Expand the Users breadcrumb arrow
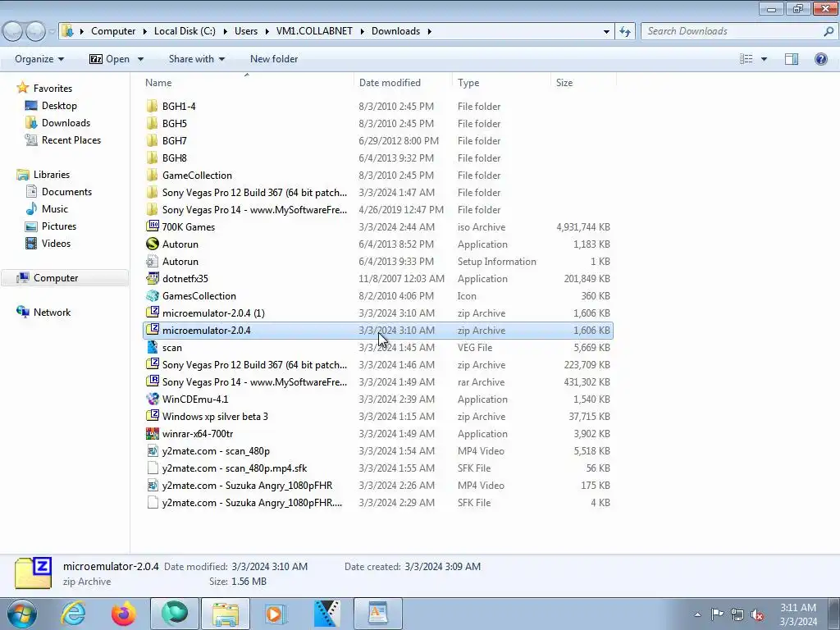The image size is (840, 630). [267, 31]
